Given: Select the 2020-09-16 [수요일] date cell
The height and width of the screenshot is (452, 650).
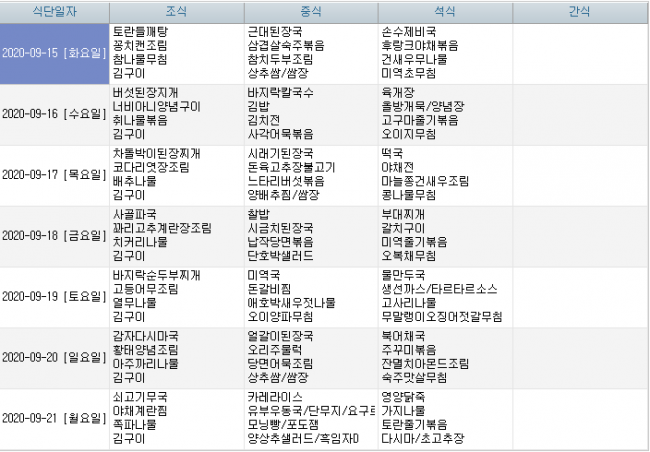Looking at the screenshot, I should coord(54,114).
